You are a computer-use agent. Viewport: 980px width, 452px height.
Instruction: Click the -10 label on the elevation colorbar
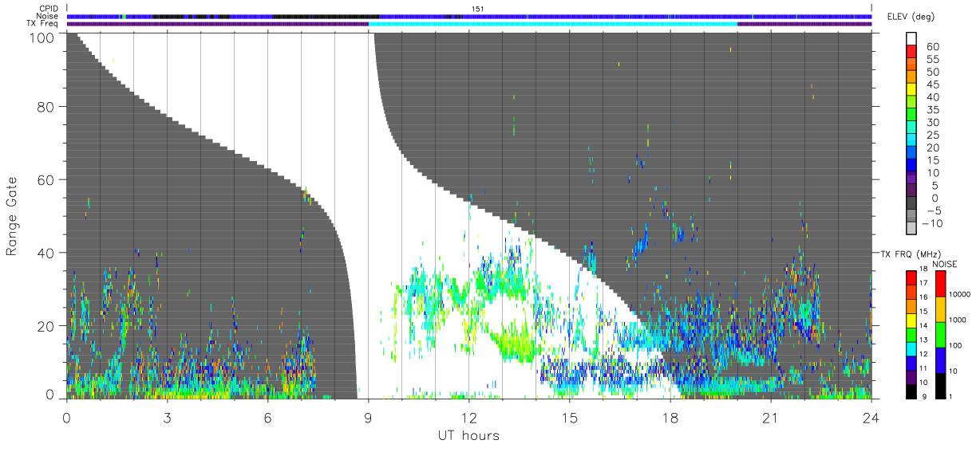[x=932, y=224]
